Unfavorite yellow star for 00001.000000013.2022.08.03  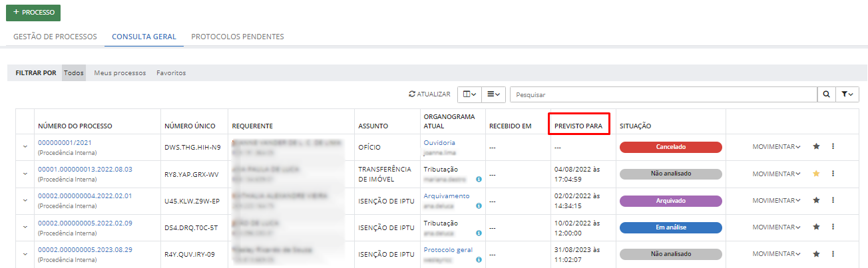click(x=816, y=173)
